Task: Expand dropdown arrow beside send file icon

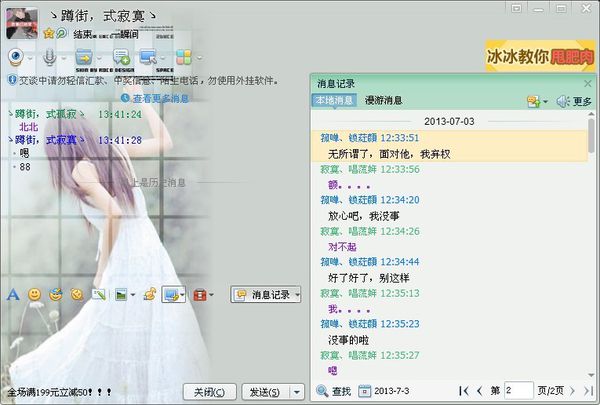Action: [x=99, y=59]
